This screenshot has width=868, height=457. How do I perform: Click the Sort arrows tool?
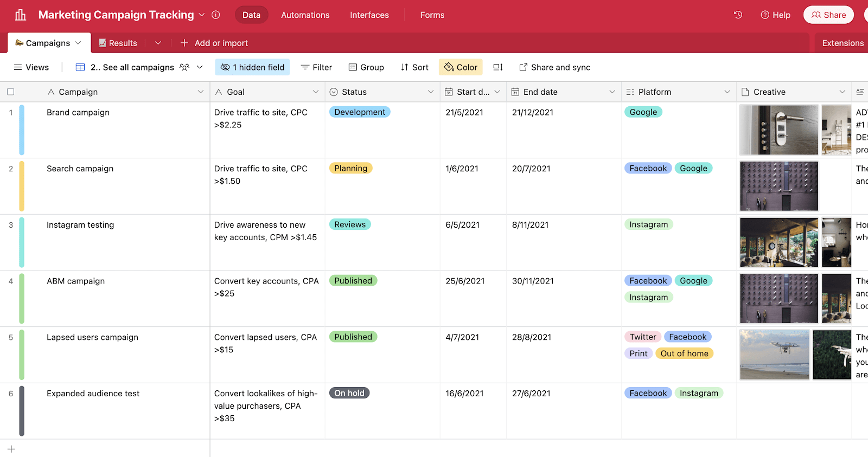pyautogui.click(x=414, y=67)
